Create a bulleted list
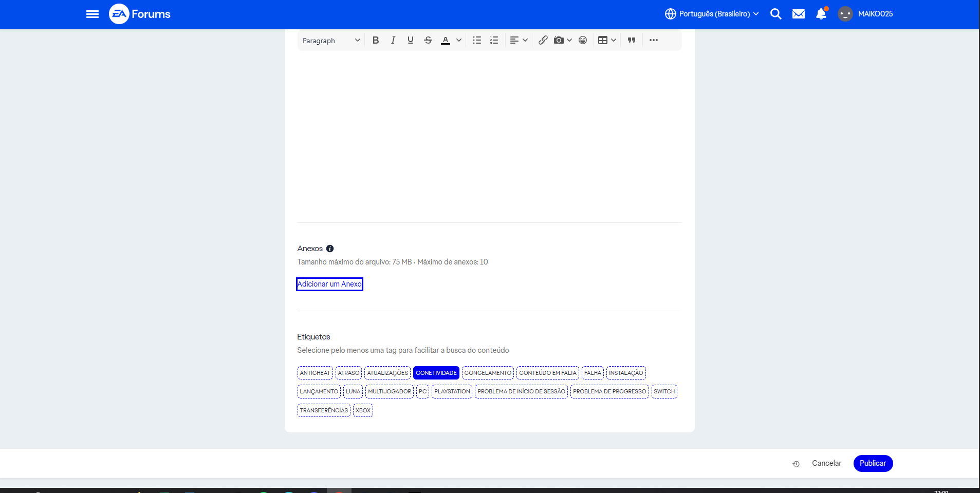 (x=477, y=40)
